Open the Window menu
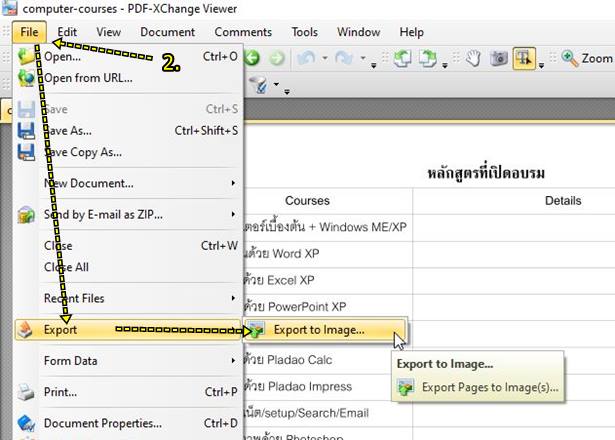The image size is (615, 440). (358, 32)
